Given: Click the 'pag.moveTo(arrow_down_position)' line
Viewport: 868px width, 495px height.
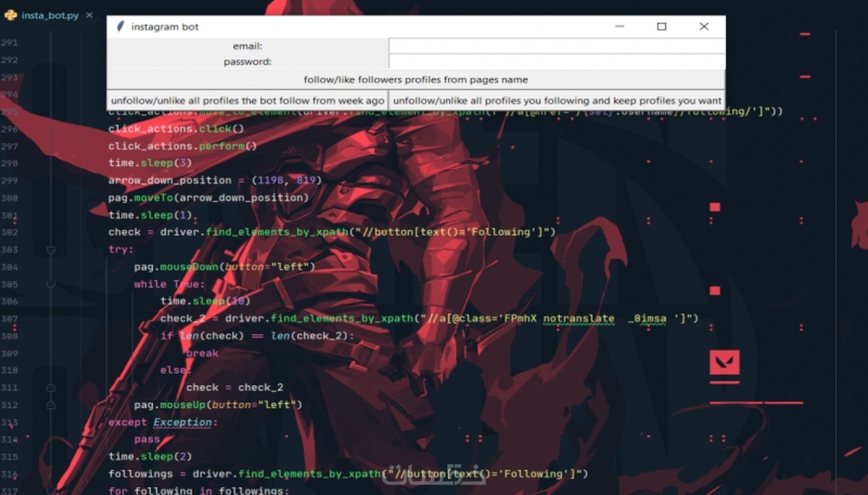Looking at the screenshot, I should click(x=208, y=197).
